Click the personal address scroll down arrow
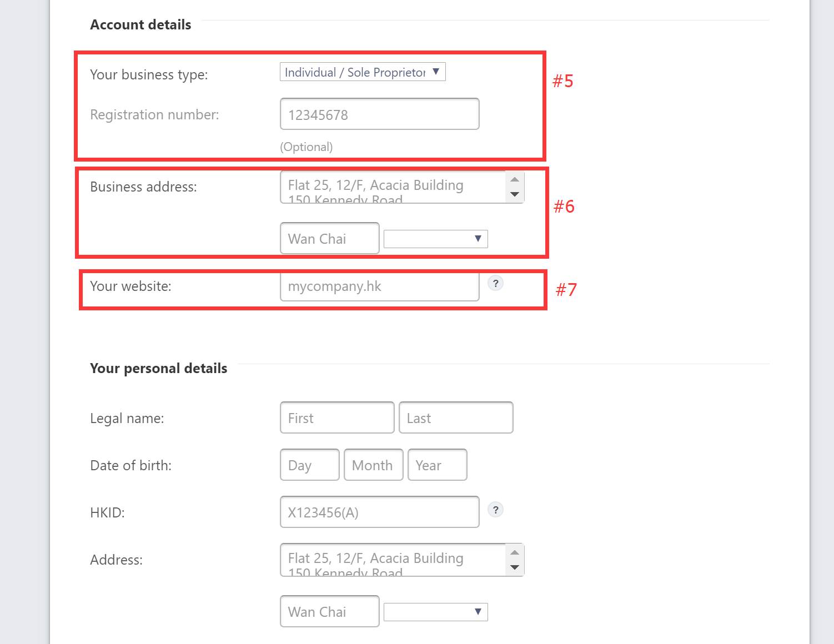This screenshot has height=644, width=834. pyautogui.click(x=515, y=567)
